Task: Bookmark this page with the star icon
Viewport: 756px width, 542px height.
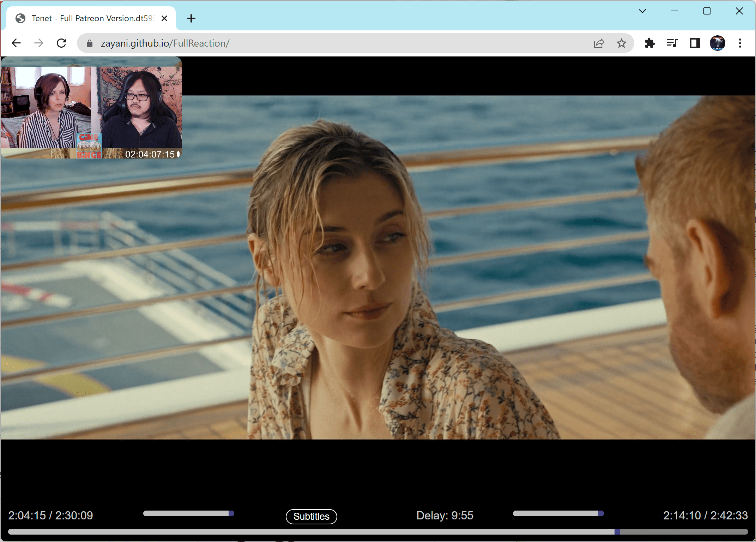Action: point(622,43)
